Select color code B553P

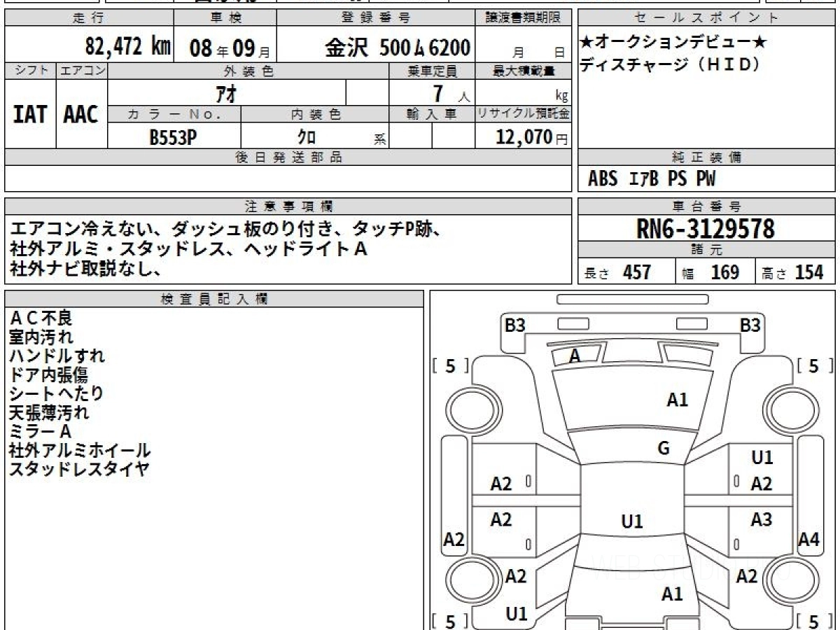click(x=173, y=137)
